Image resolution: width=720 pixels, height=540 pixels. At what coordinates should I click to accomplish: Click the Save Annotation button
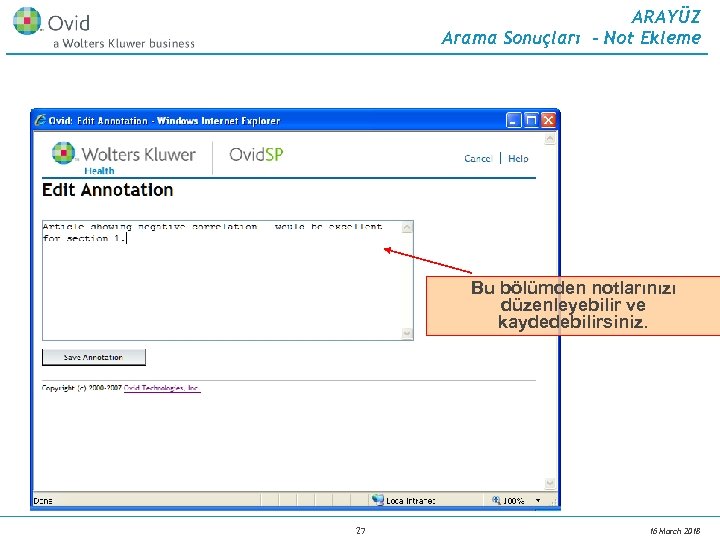click(94, 357)
